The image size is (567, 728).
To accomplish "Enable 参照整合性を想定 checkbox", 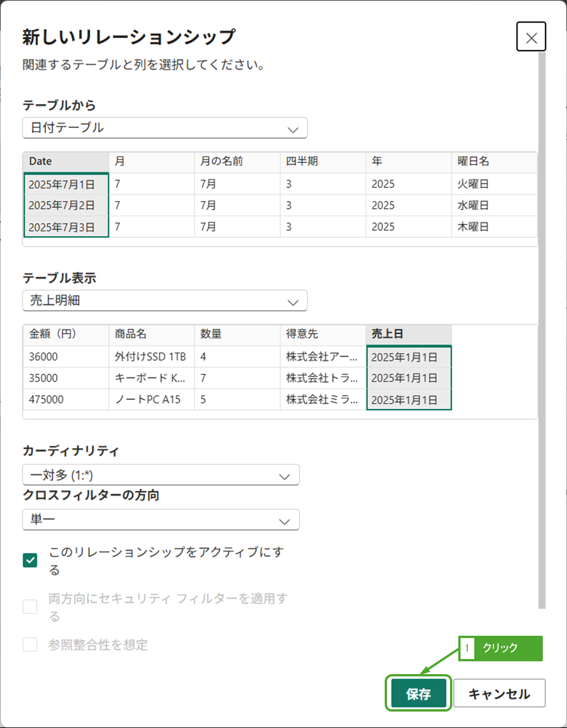I will pyautogui.click(x=30, y=645).
